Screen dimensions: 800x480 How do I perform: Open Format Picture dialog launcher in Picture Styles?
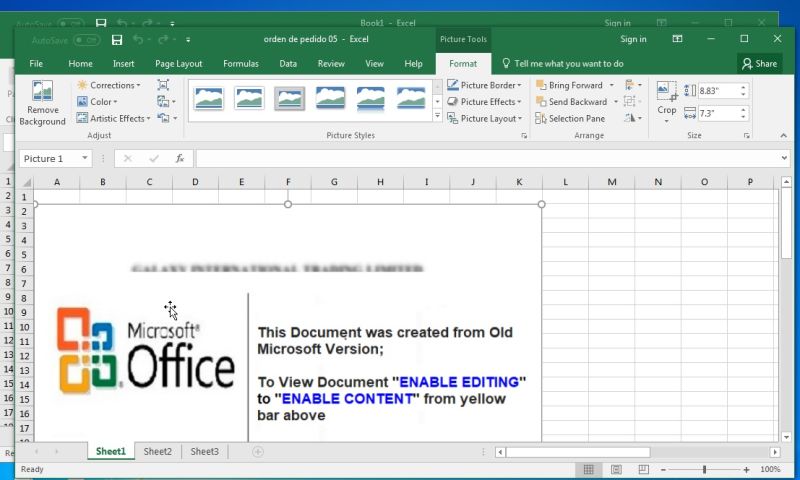524,136
